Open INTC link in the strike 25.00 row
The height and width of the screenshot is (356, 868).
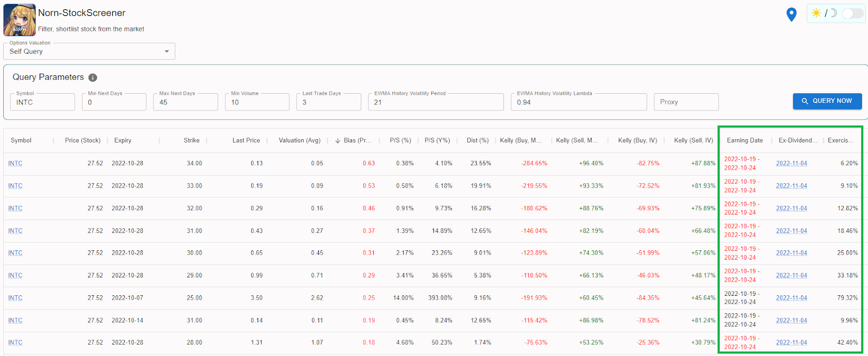(15, 298)
